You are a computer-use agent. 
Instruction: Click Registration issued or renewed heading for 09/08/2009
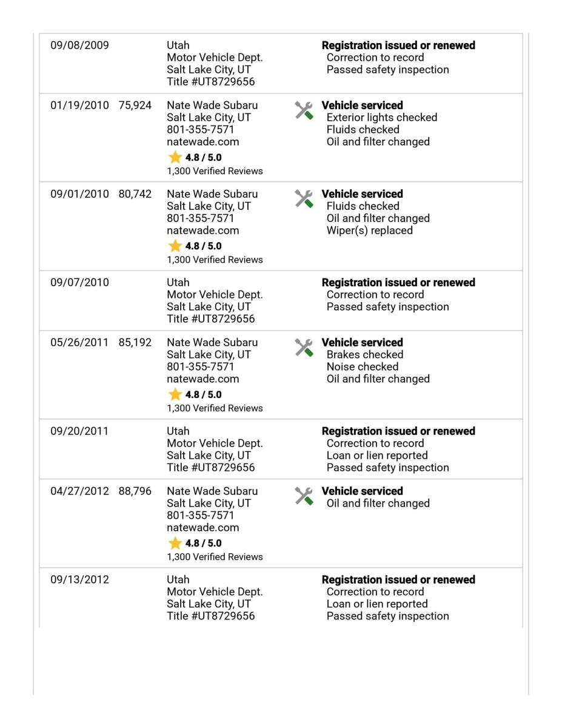[x=398, y=45]
